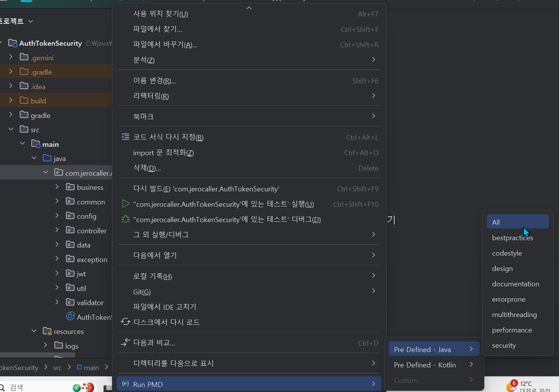Click the blue main module icon in breadcrumbs

click(80, 367)
